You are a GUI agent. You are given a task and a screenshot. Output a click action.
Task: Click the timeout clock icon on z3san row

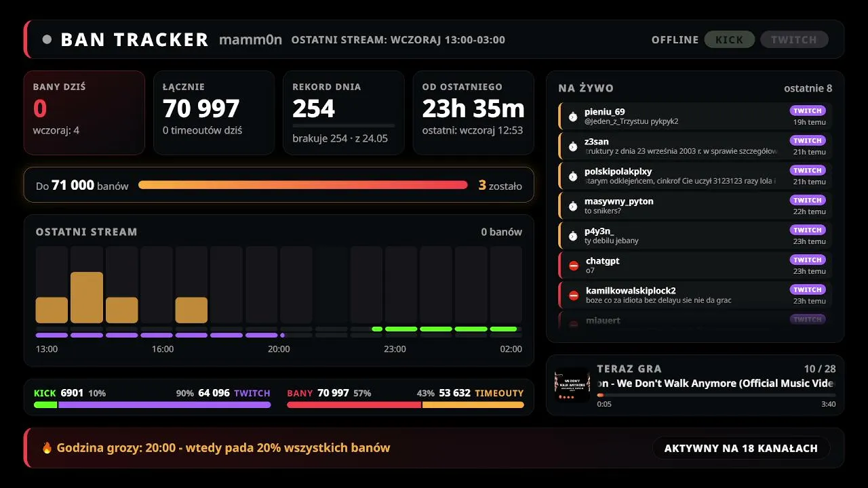point(573,146)
